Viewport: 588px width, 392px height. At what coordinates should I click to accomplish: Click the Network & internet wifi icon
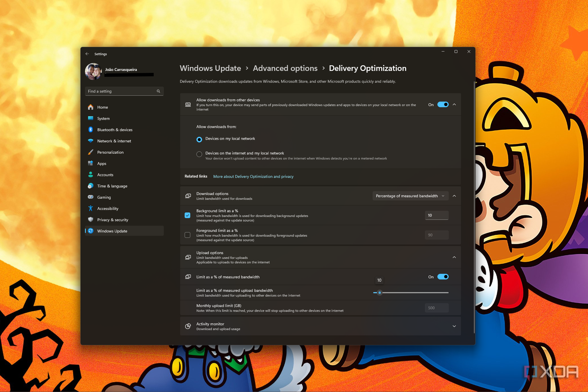(90, 141)
